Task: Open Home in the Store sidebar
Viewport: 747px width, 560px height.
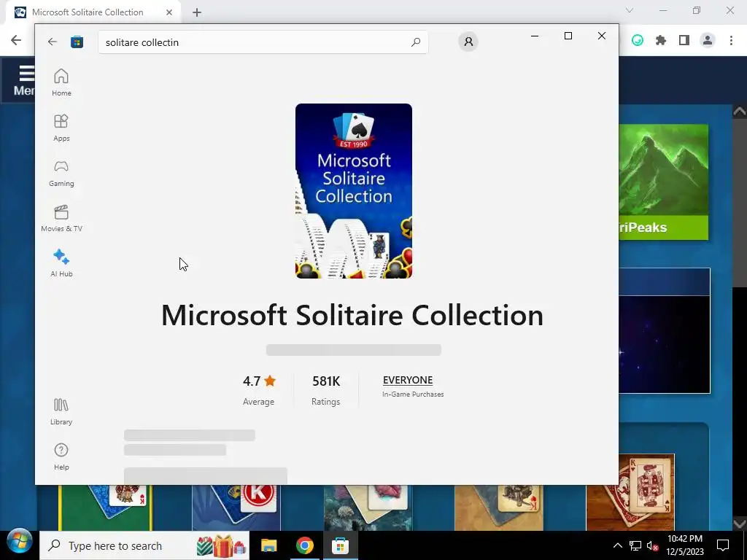Action: click(x=61, y=82)
